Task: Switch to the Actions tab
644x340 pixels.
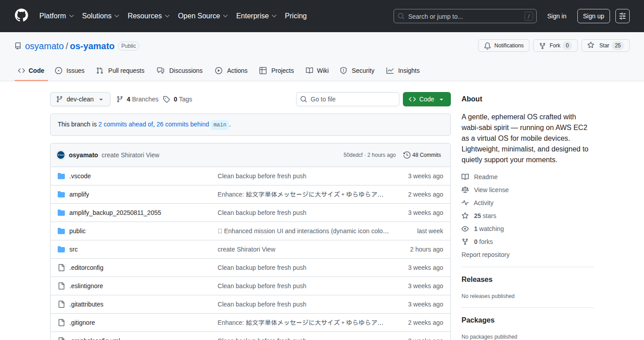Action: 231,71
